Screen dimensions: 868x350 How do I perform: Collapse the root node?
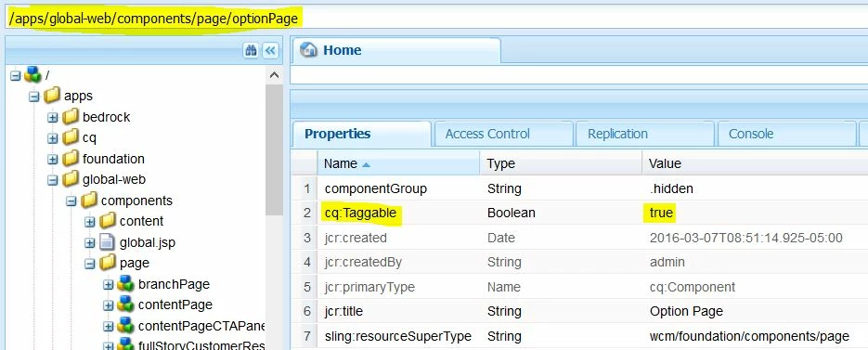pyautogui.click(x=16, y=75)
